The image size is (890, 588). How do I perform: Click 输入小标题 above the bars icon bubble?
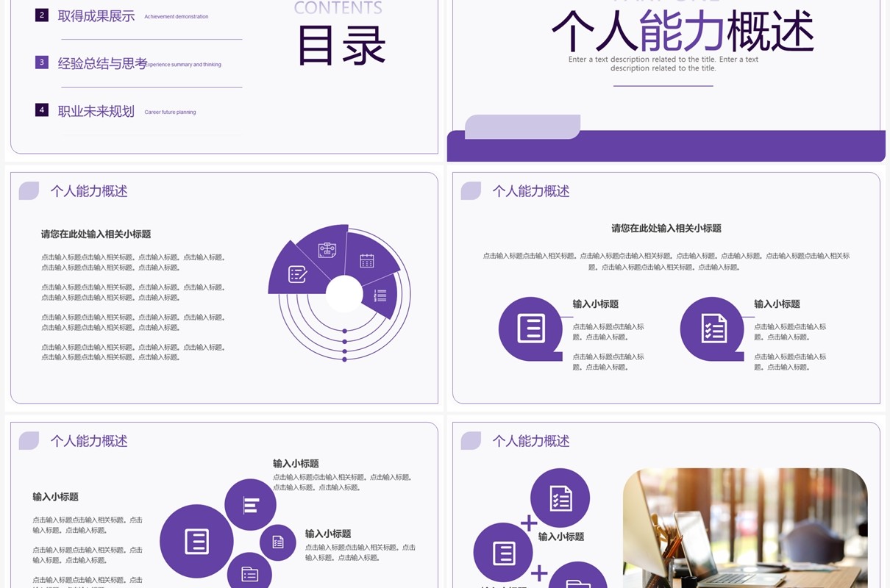click(x=296, y=464)
